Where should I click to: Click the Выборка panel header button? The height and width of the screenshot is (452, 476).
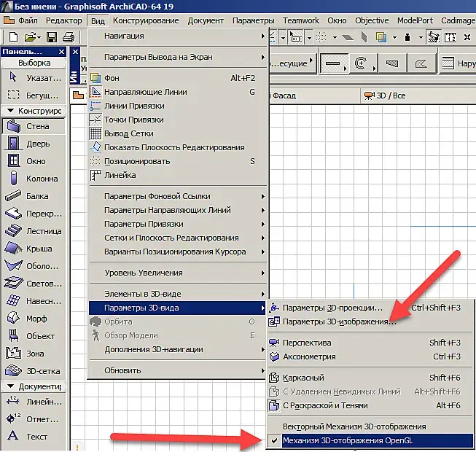[34, 63]
